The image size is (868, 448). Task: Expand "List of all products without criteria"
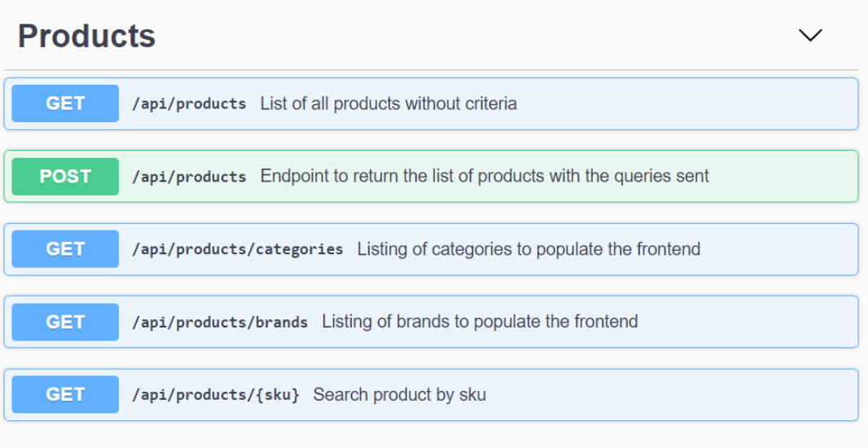388,104
